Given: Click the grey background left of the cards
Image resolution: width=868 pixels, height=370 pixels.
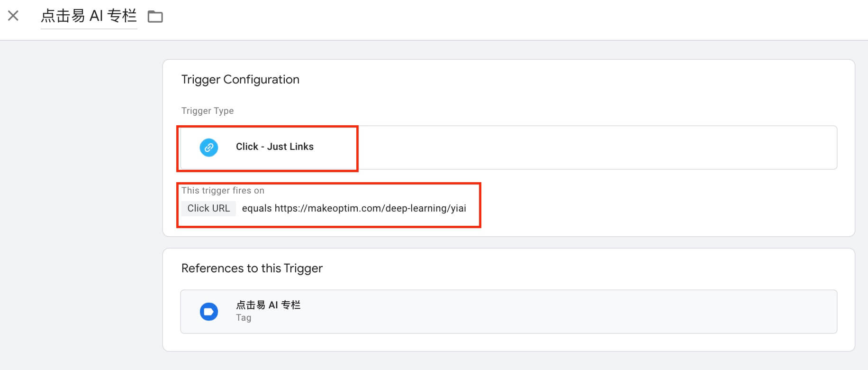Looking at the screenshot, I should [81, 204].
